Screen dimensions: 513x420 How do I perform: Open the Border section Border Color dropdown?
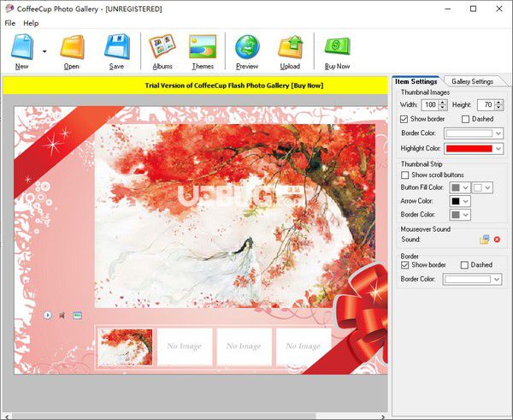pyautogui.click(x=497, y=279)
